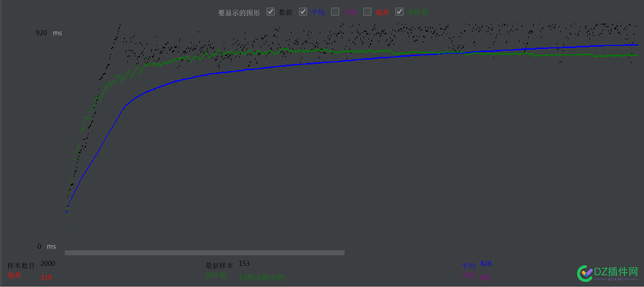Click the 样本数目 label
644x287 pixels.
coord(21,266)
